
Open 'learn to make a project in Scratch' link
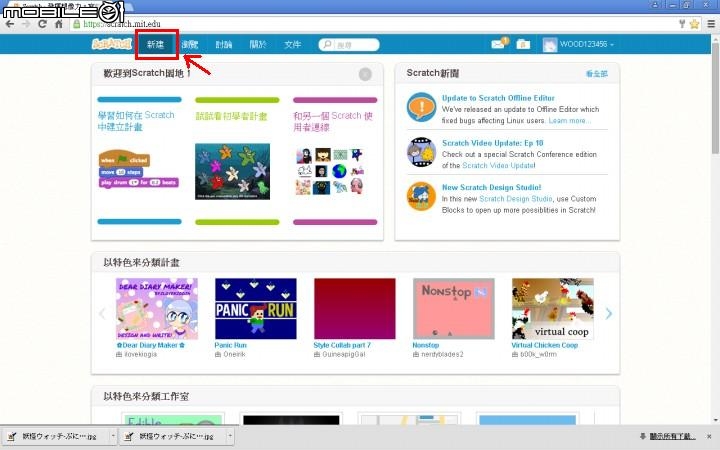(136, 121)
